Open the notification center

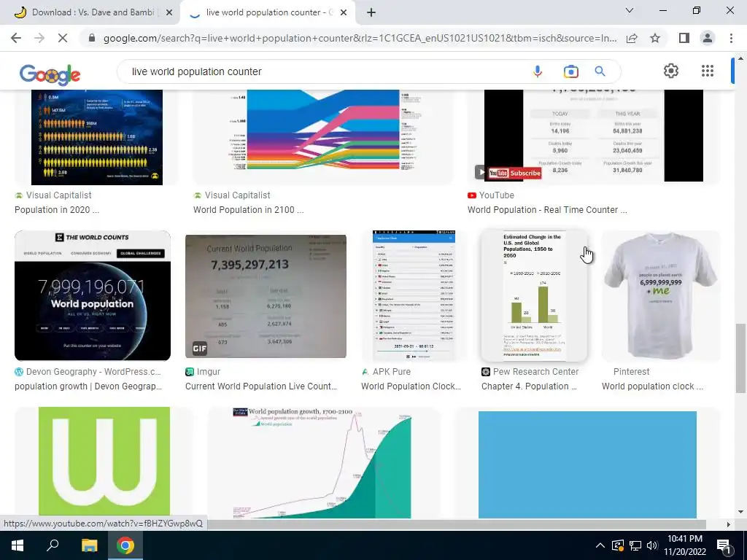coord(724,545)
